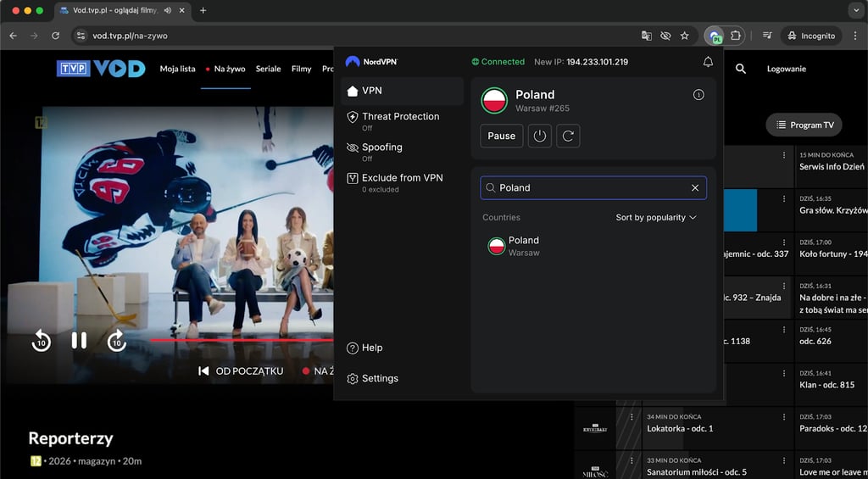Open a new browser tab
Image resolution: width=868 pixels, height=479 pixels.
pyautogui.click(x=203, y=10)
